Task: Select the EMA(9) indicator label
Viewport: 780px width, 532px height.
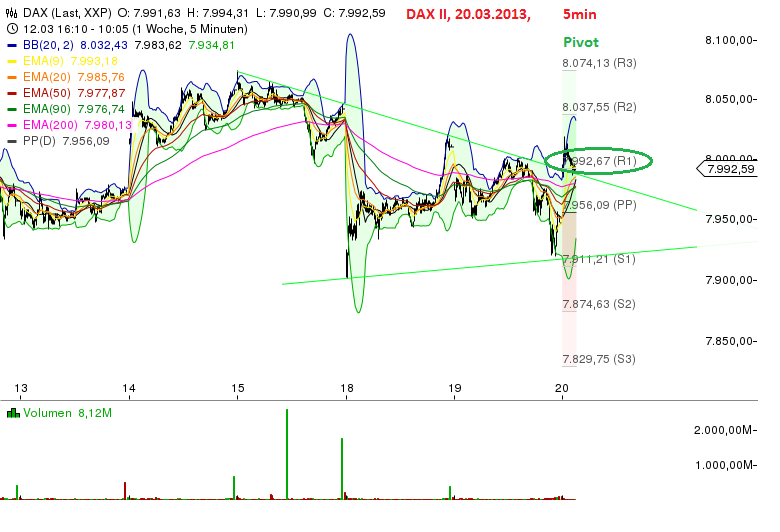Action: 43,61
